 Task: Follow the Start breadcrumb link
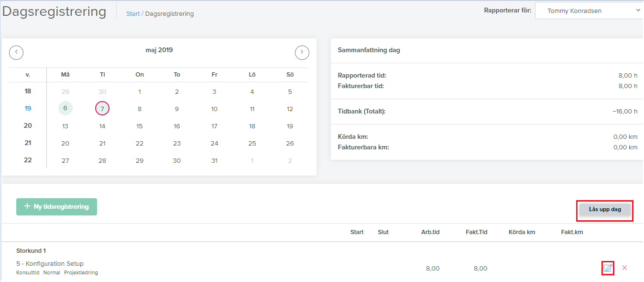tap(133, 14)
